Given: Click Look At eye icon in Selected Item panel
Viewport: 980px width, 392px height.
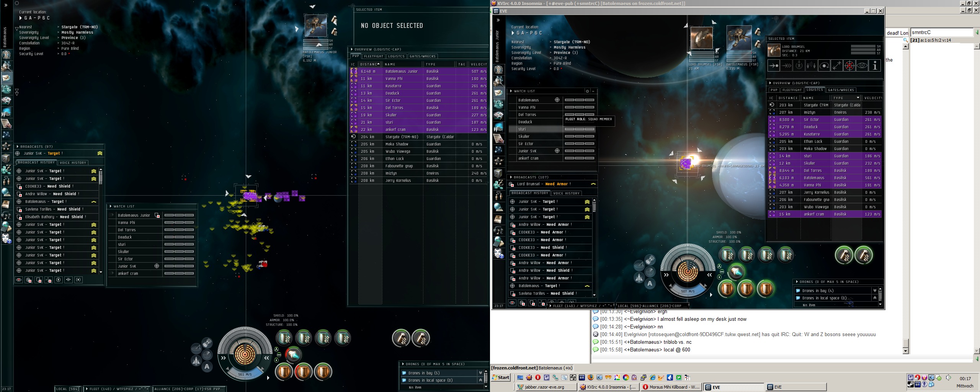Looking at the screenshot, I should pos(862,65).
